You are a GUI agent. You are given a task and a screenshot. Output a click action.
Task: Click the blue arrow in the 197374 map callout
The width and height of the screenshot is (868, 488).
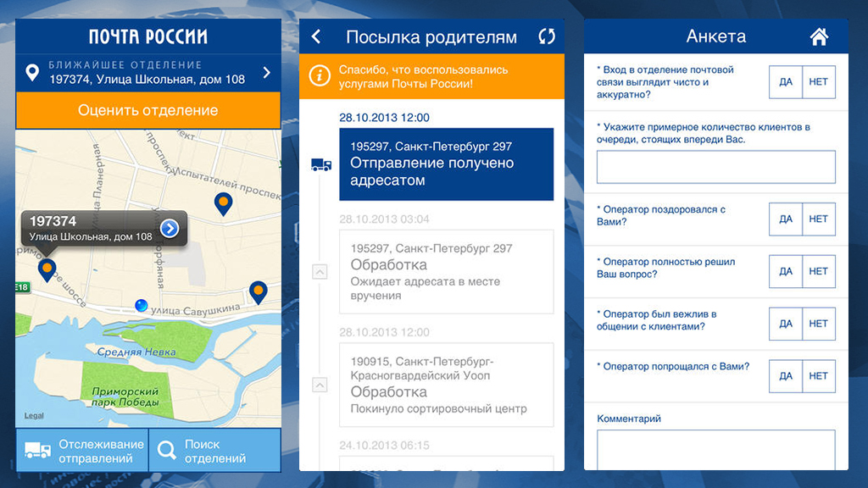pos(170,228)
